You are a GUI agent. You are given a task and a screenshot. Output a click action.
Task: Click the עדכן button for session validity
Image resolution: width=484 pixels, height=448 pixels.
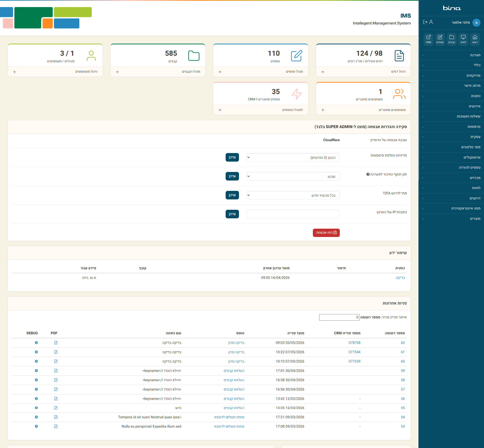[x=232, y=176]
